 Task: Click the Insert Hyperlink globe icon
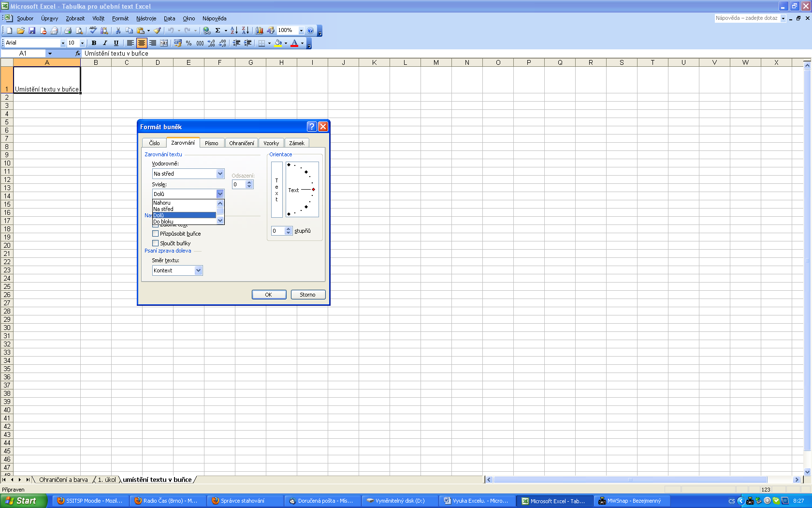[206, 30]
